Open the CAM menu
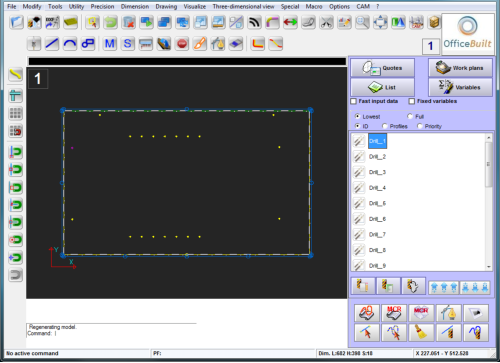Image resolution: width=500 pixels, height=363 pixels. (x=363, y=6)
